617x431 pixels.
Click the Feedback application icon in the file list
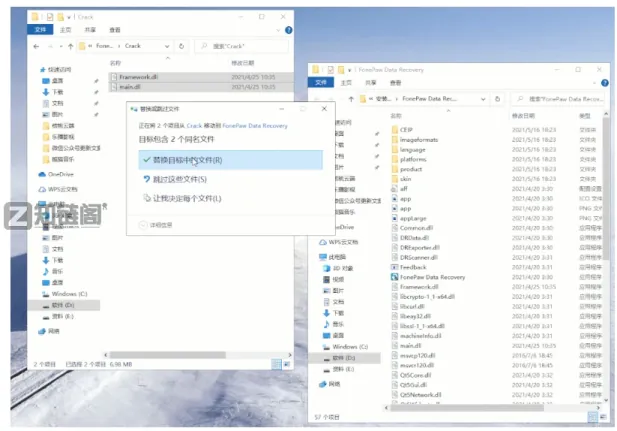pyautogui.click(x=394, y=267)
